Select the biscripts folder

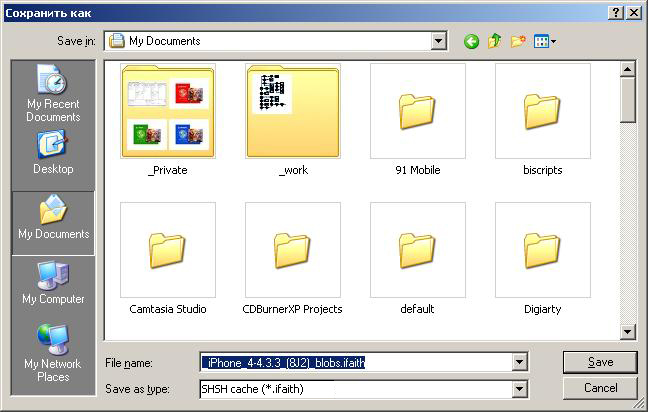(543, 111)
